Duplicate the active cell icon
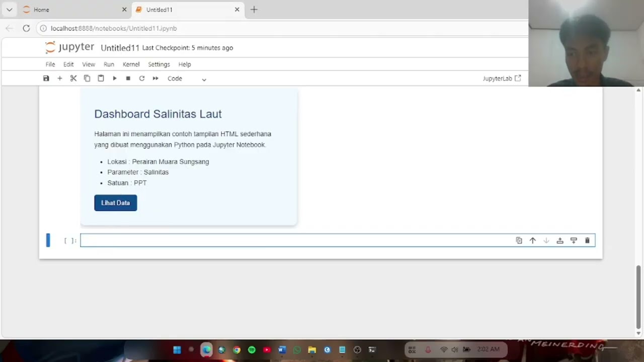 coord(519,241)
